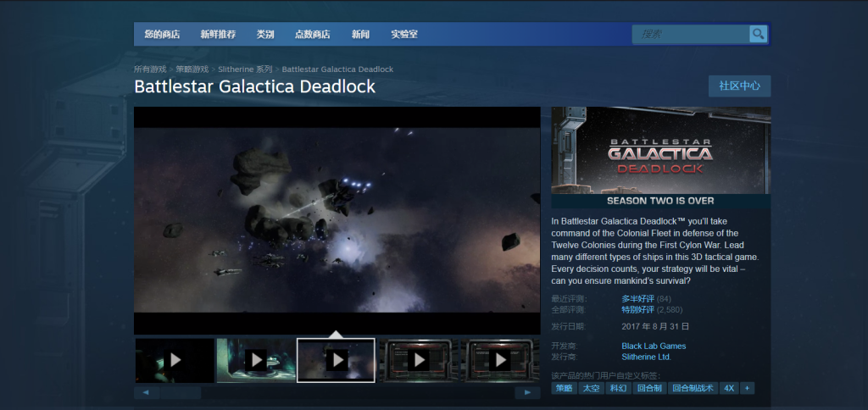Image resolution: width=868 pixels, height=410 pixels.
Task: Click the release date 2017 年 8 月 31 日
Action: coord(655,326)
